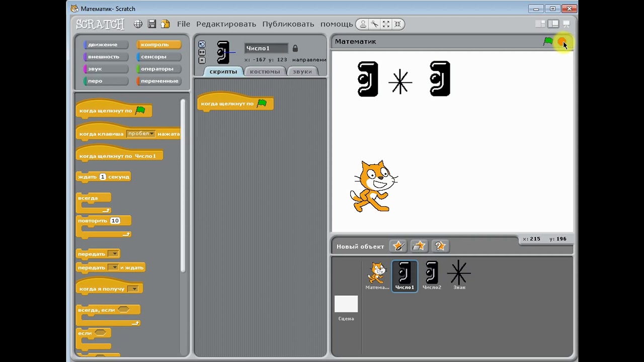Select the Сцена stage thumbnail
This screenshot has width=644, height=362.
[x=346, y=308]
